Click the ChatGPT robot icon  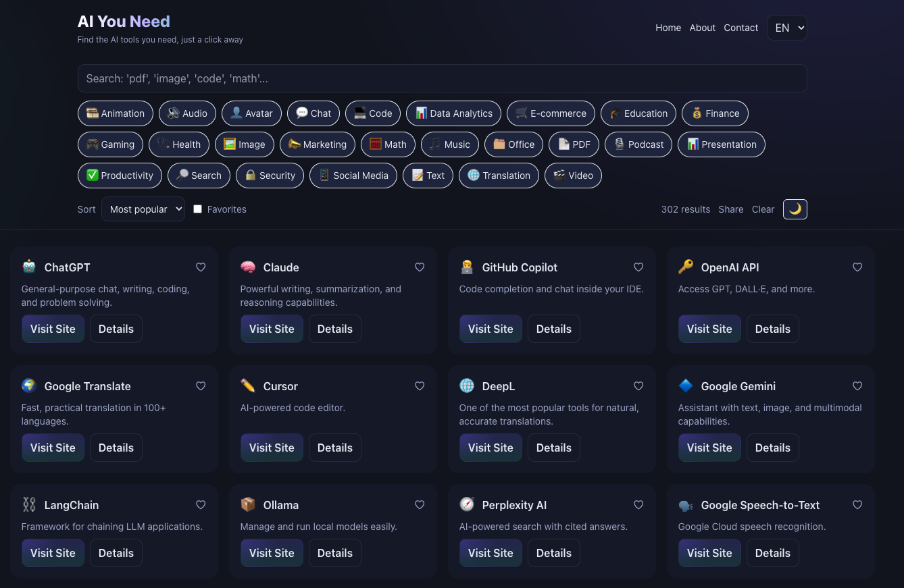[29, 267]
